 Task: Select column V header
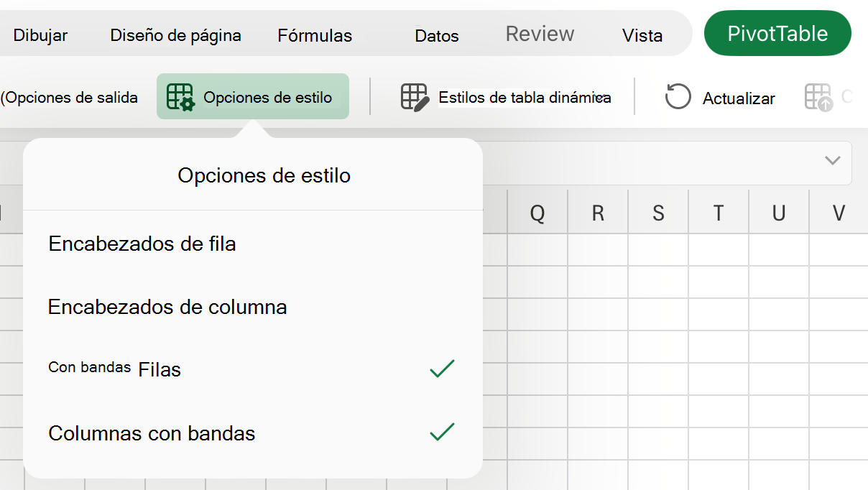(x=839, y=213)
